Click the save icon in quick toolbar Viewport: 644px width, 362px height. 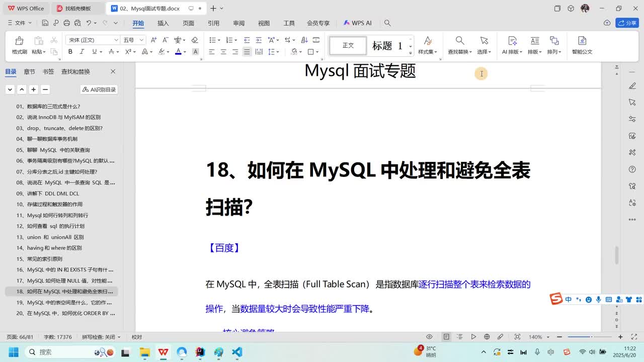(45, 23)
